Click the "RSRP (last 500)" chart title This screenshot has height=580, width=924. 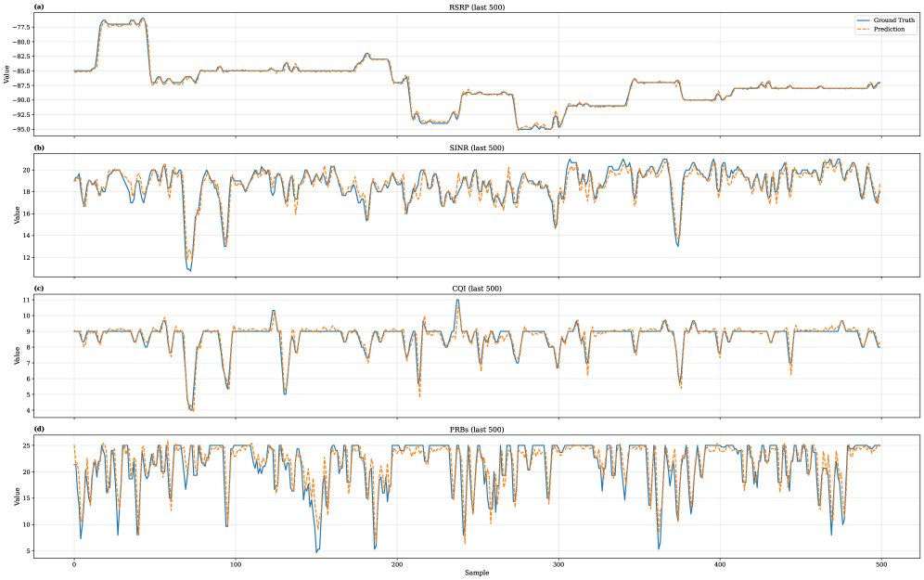pos(477,7)
